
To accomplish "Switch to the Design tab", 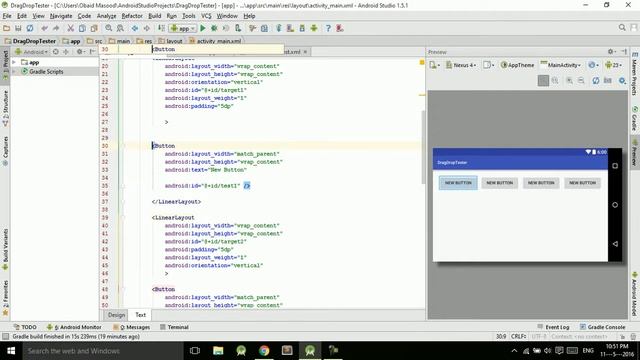I will pyautogui.click(x=116, y=315).
